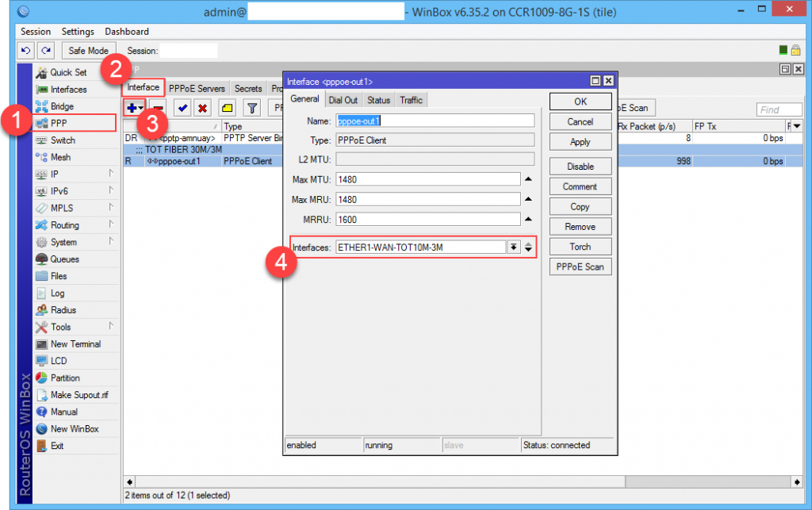Click the PPPoE Scan button in the dialog

click(580, 267)
